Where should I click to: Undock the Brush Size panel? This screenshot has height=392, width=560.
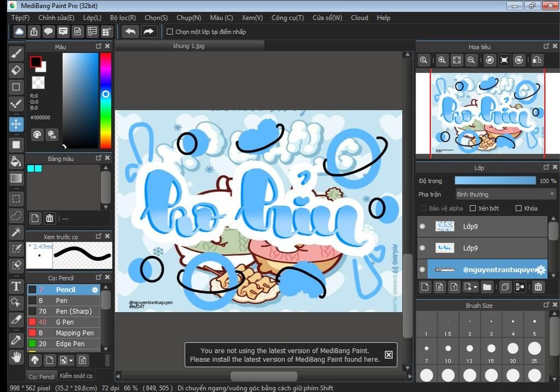pos(546,305)
